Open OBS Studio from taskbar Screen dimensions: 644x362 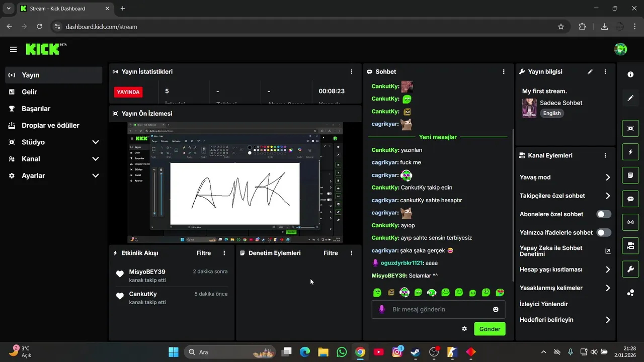tap(434, 352)
